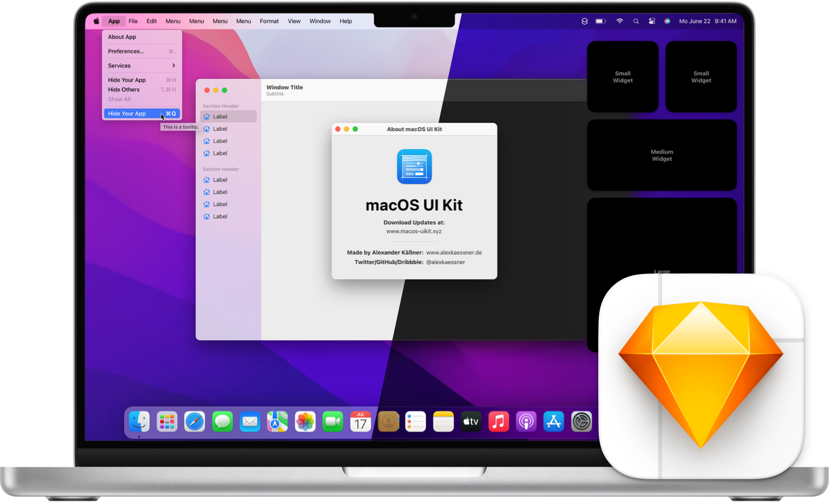This screenshot has height=504, width=829.
Task: Open System Preferences gear in dock
Action: tap(581, 422)
